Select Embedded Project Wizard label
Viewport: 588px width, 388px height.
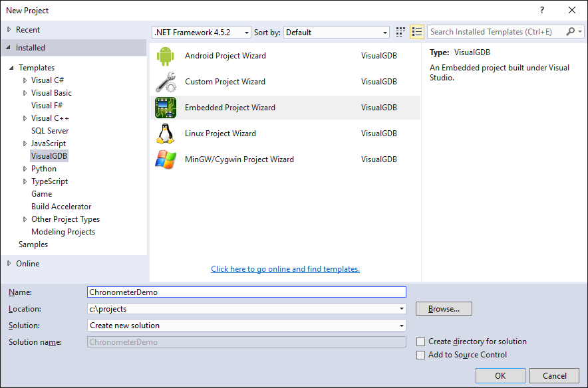[x=230, y=108]
